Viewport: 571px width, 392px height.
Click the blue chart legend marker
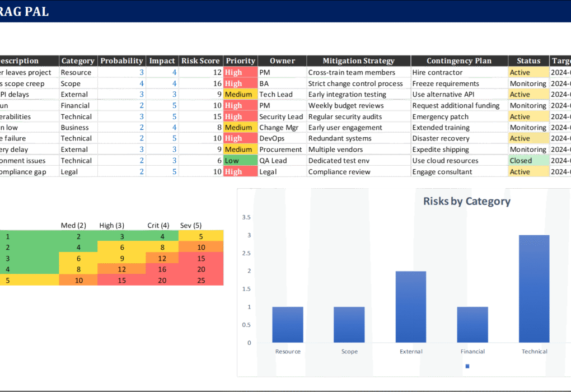pyautogui.click(x=467, y=366)
